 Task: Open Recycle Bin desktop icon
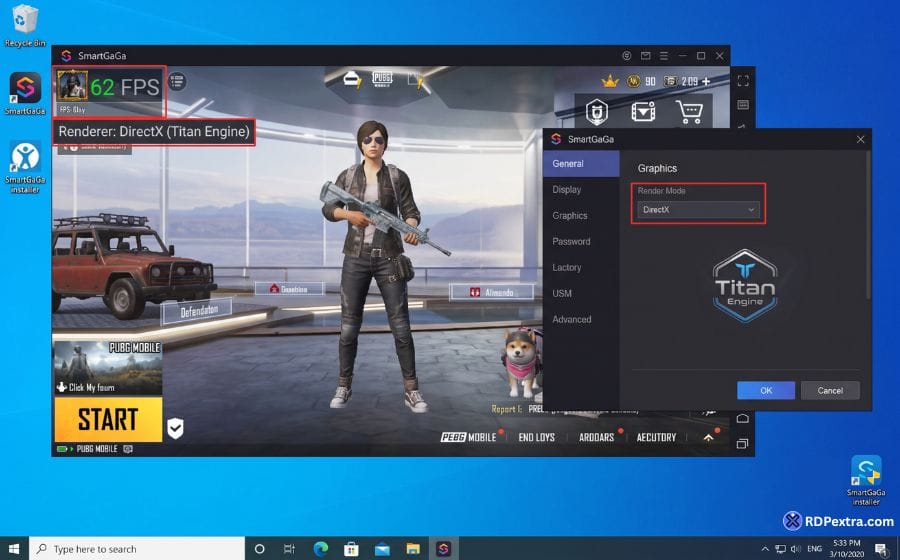pyautogui.click(x=24, y=25)
